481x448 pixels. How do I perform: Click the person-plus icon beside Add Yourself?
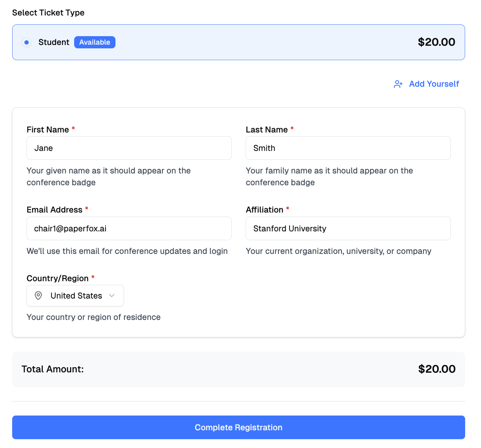coord(398,84)
